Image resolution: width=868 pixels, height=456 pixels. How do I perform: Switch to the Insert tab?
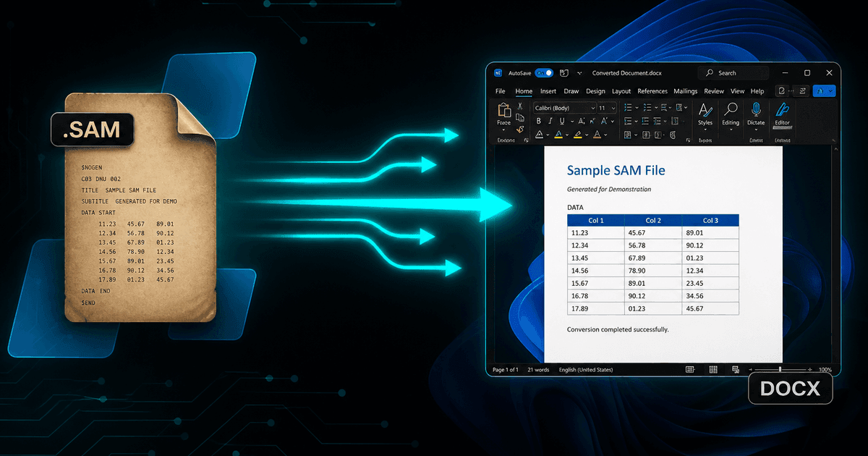pos(548,91)
